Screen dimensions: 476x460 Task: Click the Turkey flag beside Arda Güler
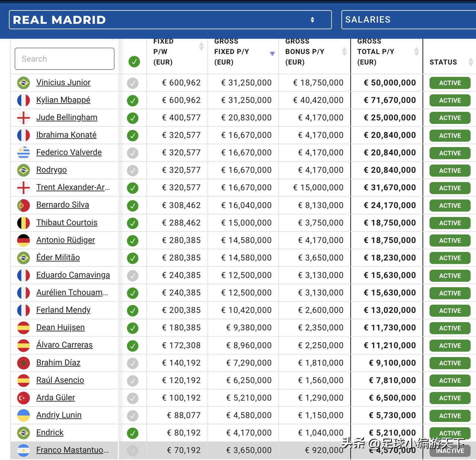pos(23,398)
